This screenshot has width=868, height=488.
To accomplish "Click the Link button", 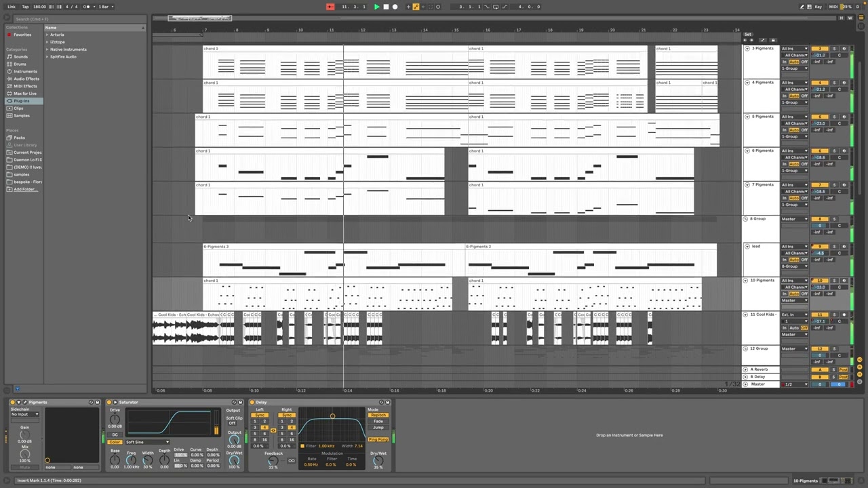I will 12,7.
